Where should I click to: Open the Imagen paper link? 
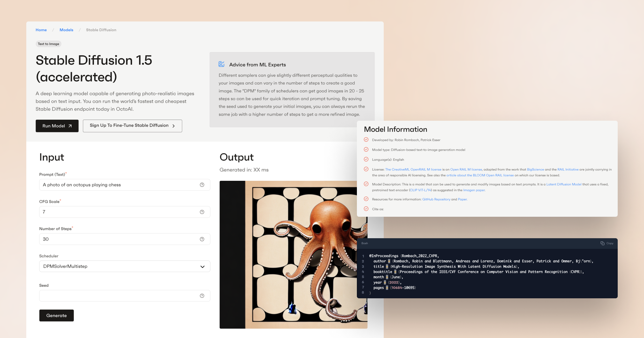point(474,190)
